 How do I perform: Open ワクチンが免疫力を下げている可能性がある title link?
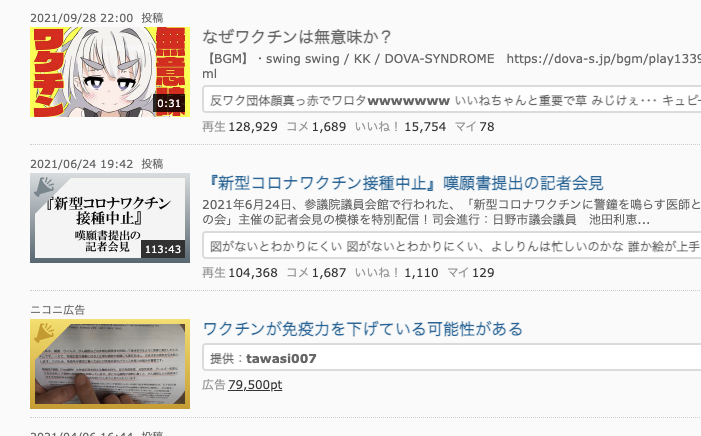(363, 329)
